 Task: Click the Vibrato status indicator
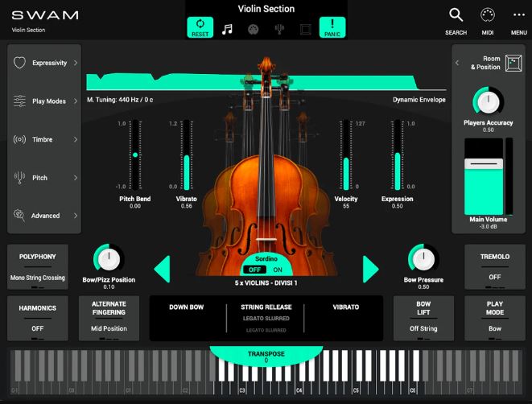[x=346, y=307]
